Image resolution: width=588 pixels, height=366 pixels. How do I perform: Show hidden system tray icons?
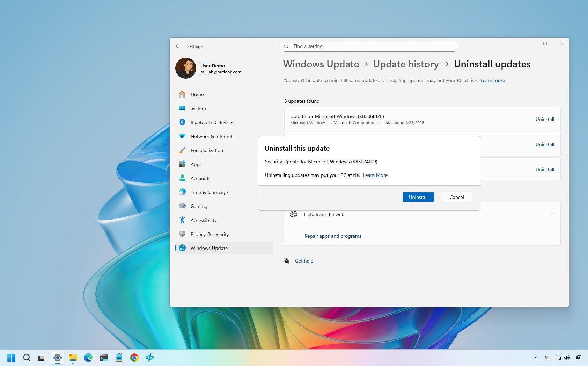click(537, 358)
